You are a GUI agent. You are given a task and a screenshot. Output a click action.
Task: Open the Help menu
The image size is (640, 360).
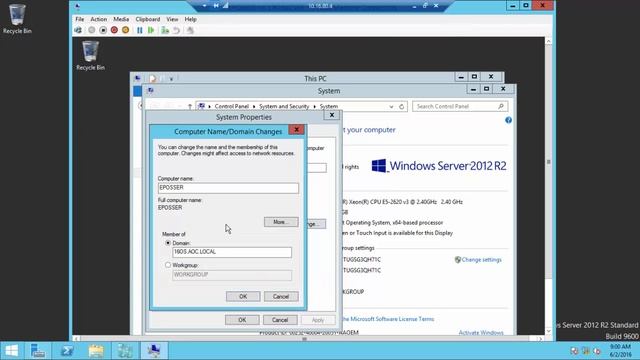tap(190, 19)
